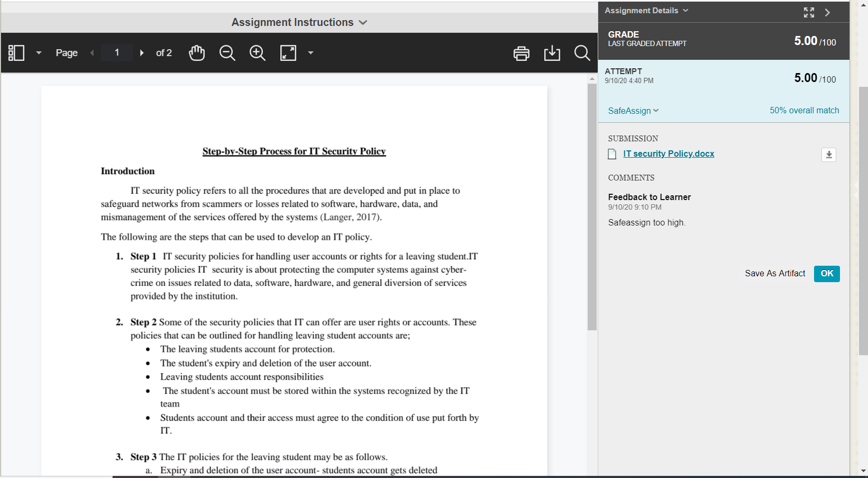Open the fit mode dropdown arrow
This screenshot has width=868, height=478.
(x=310, y=53)
